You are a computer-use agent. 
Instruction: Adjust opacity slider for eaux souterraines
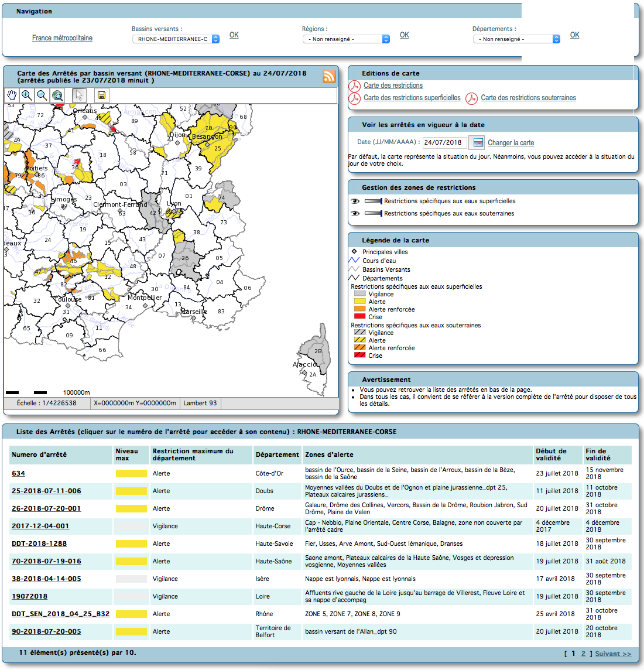tap(374, 214)
